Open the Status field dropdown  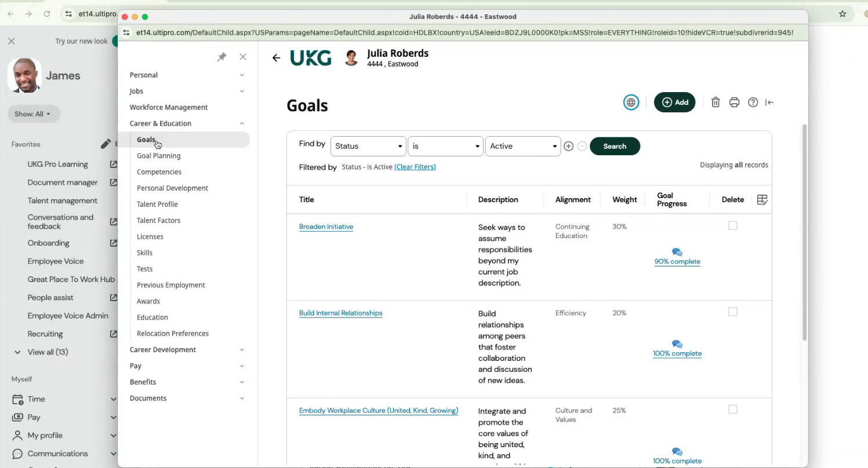368,147
